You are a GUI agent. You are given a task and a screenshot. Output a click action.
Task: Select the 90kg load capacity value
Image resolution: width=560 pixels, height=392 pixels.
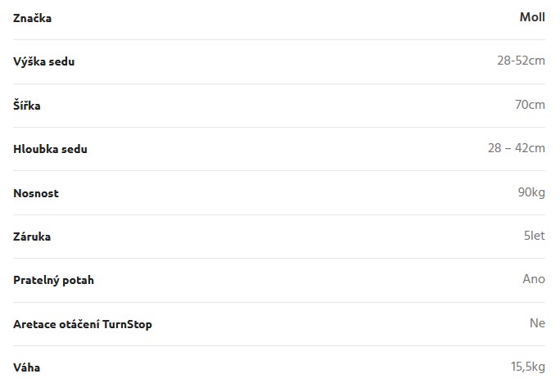coord(531,192)
